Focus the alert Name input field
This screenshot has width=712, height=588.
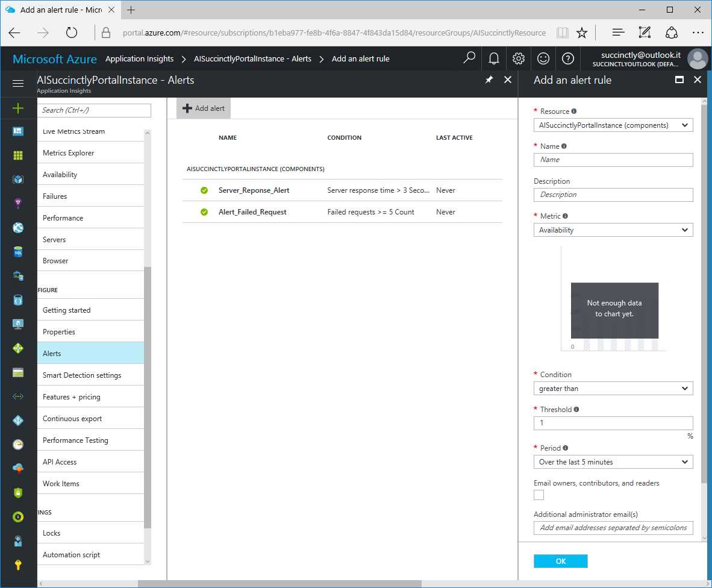coord(613,160)
